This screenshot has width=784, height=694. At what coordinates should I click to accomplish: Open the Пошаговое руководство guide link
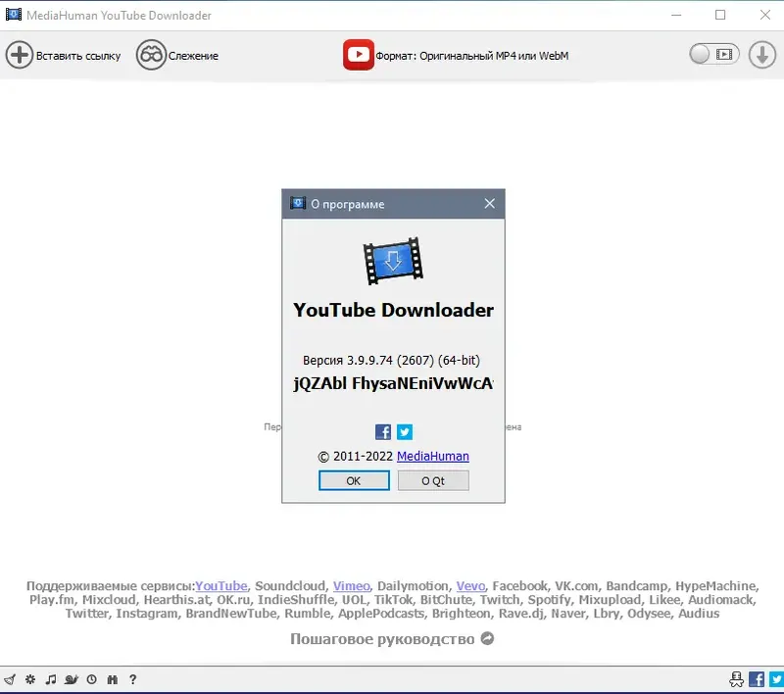tap(382, 639)
